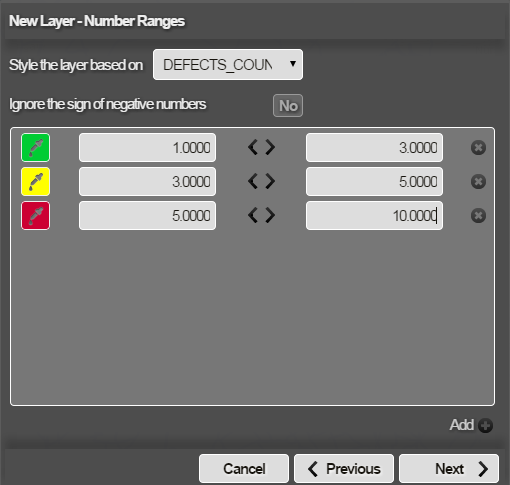The width and height of the screenshot is (510, 485).
Task: Remove the 1.0000 to 3.0000 range
Action: pyautogui.click(x=478, y=147)
